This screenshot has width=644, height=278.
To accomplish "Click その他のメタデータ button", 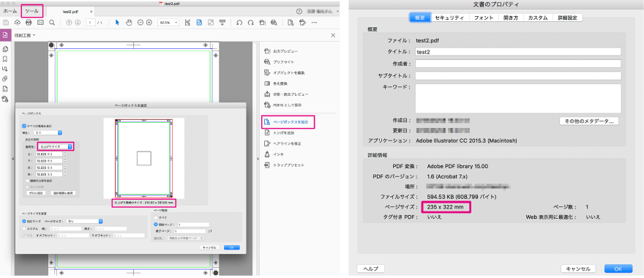I will coord(589,121).
